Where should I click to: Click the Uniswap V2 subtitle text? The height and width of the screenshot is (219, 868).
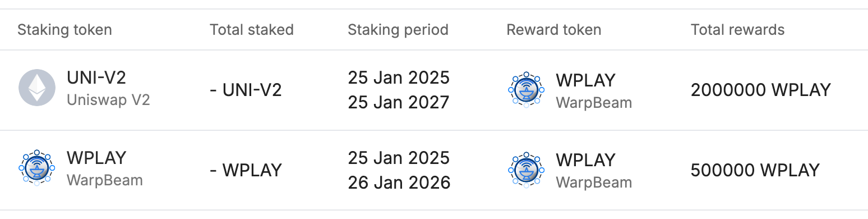108,100
